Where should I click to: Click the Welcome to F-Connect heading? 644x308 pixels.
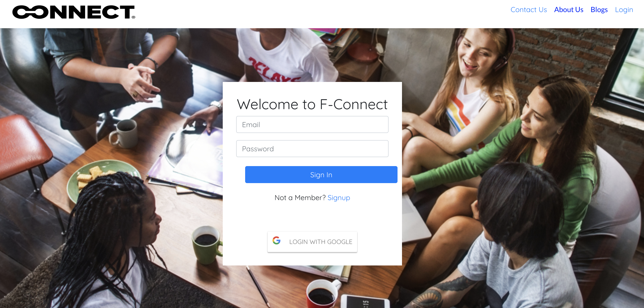tap(312, 104)
